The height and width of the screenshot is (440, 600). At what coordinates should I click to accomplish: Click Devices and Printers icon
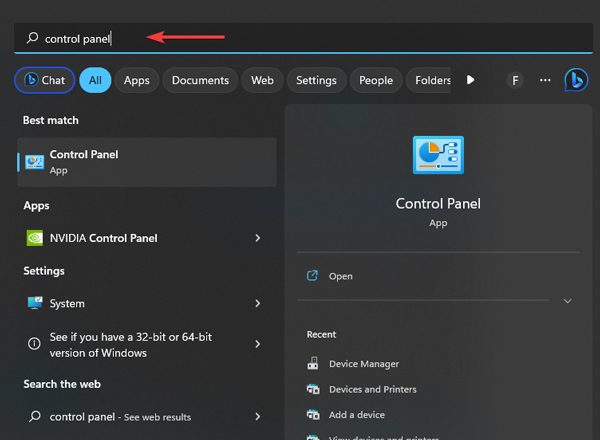[x=313, y=389]
